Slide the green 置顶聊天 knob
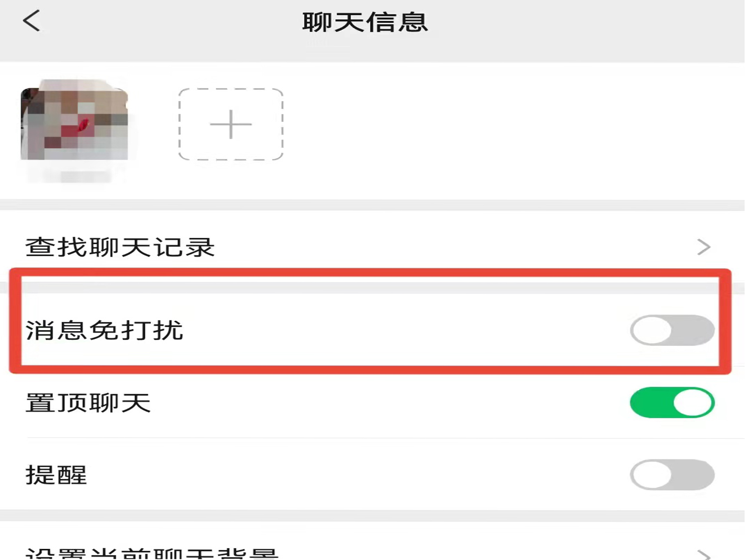 click(x=692, y=402)
